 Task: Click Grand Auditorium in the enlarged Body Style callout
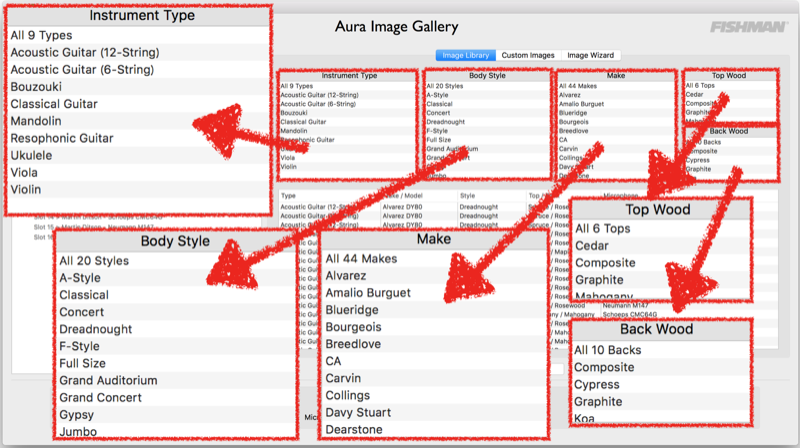coord(108,381)
